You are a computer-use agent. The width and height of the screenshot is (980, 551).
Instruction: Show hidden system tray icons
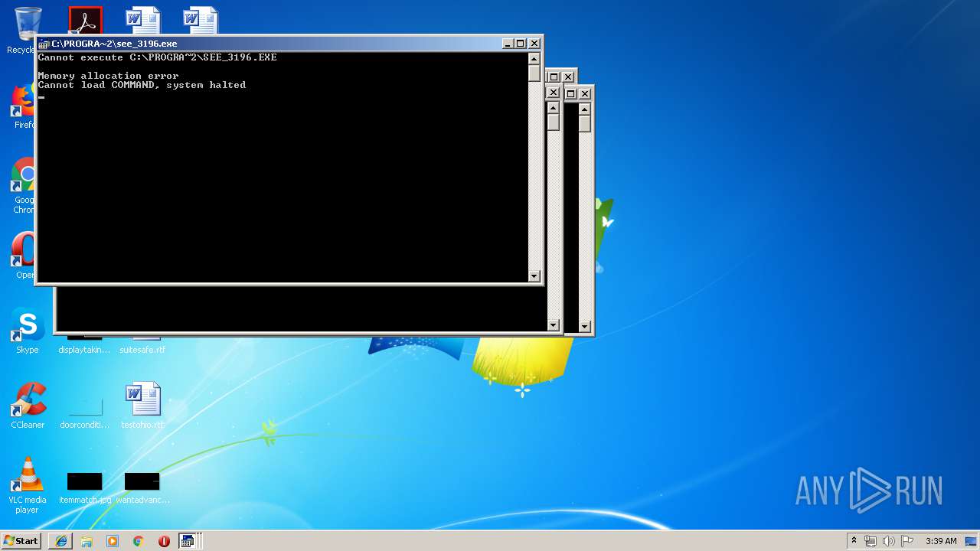point(854,541)
